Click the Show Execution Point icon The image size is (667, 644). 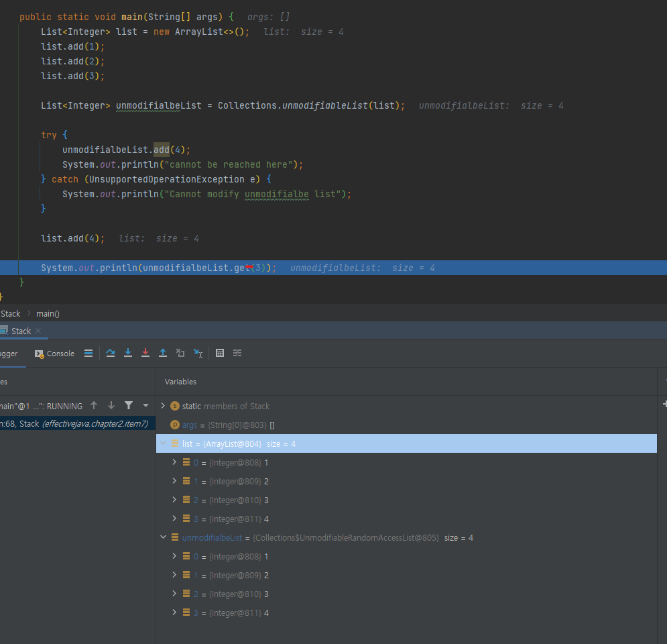pos(88,354)
